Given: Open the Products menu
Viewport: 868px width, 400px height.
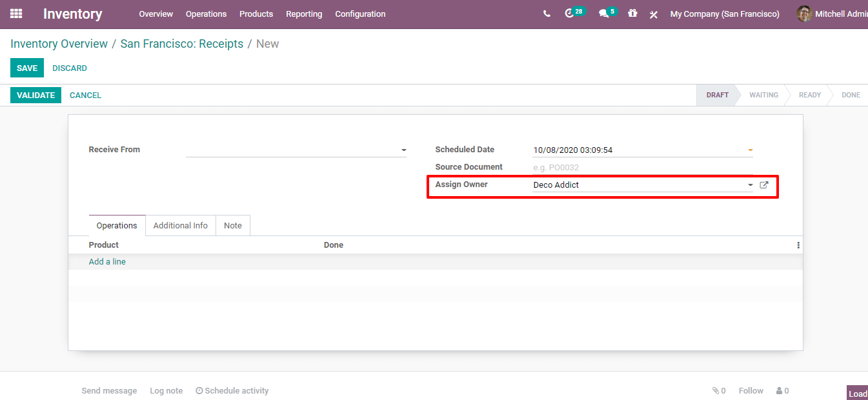Looking at the screenshot, I should pos(256,14).
